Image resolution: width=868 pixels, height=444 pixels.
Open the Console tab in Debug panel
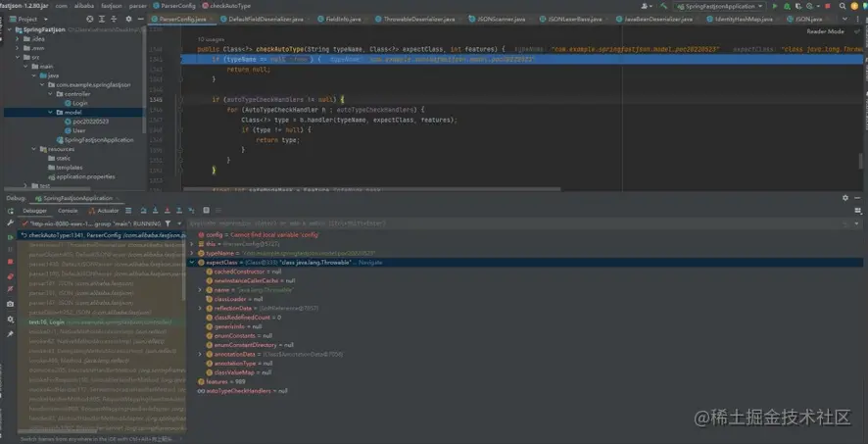click(x=69, y=211)
